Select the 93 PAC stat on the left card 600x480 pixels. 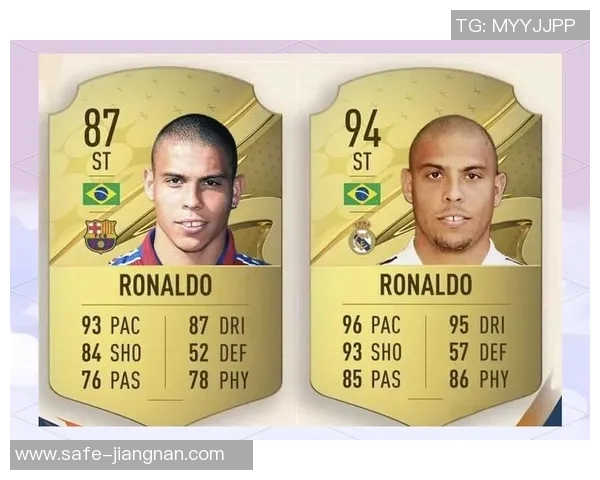click(x=111, y=326)
